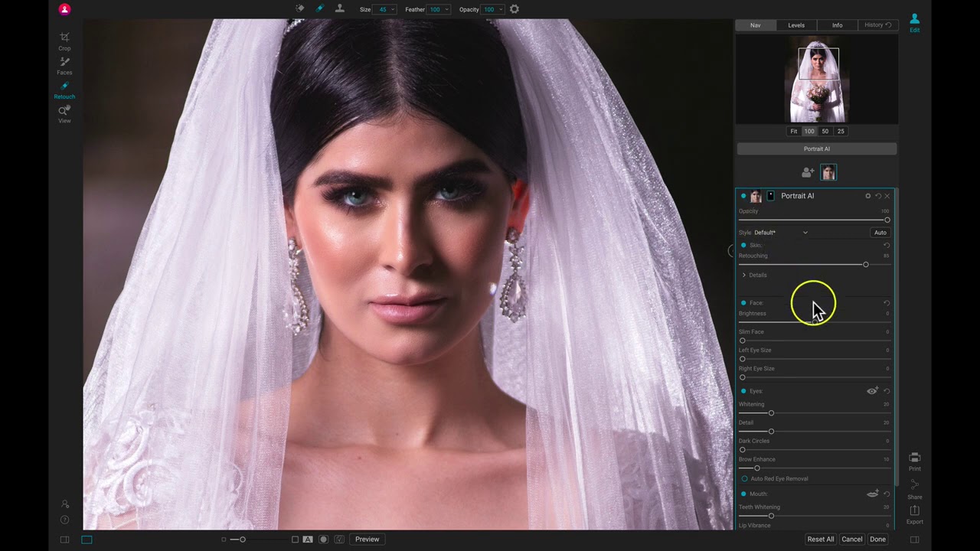Reset the Portrait AI filter arrow
980x551 pixels.
[878, 196]
